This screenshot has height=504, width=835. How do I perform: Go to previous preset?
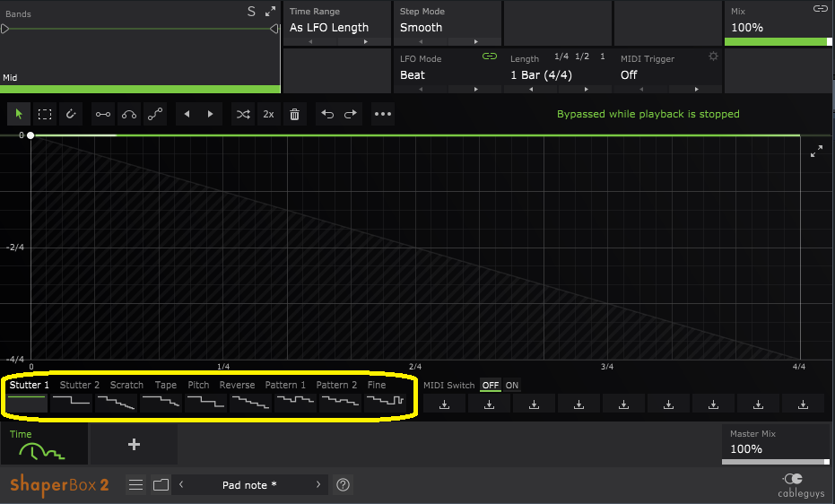(181, 484)
